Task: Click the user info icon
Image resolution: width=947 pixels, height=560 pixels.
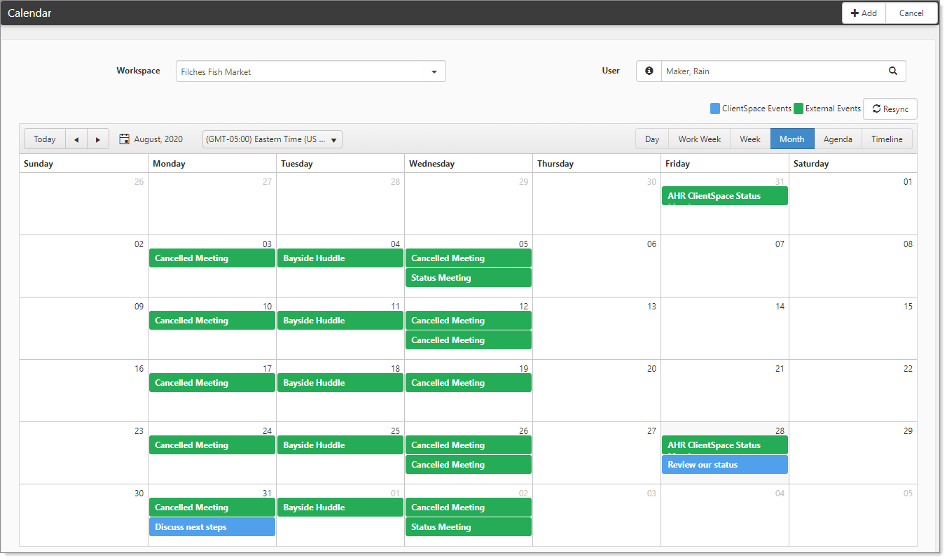Action: 649,71
